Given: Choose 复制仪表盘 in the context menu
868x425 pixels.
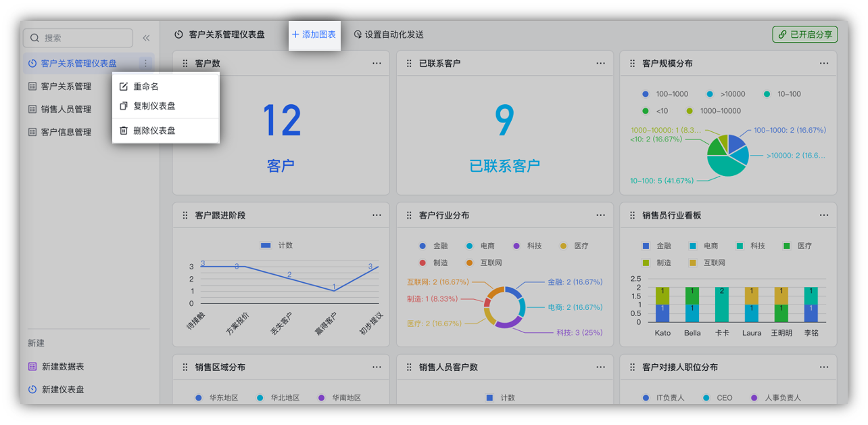Looking at the screenshot, I should coord(166,106).
